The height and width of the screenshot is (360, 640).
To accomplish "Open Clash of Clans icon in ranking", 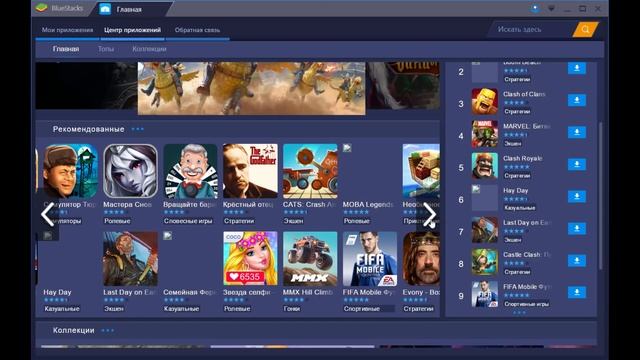I will pos(485,101).
